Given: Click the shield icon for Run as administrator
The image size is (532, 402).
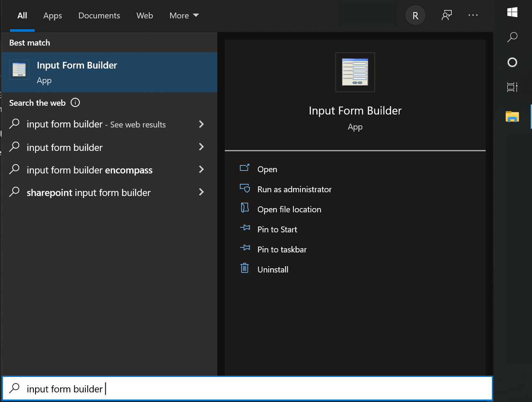Looking at the screenshot, I should tap(245, 188).
